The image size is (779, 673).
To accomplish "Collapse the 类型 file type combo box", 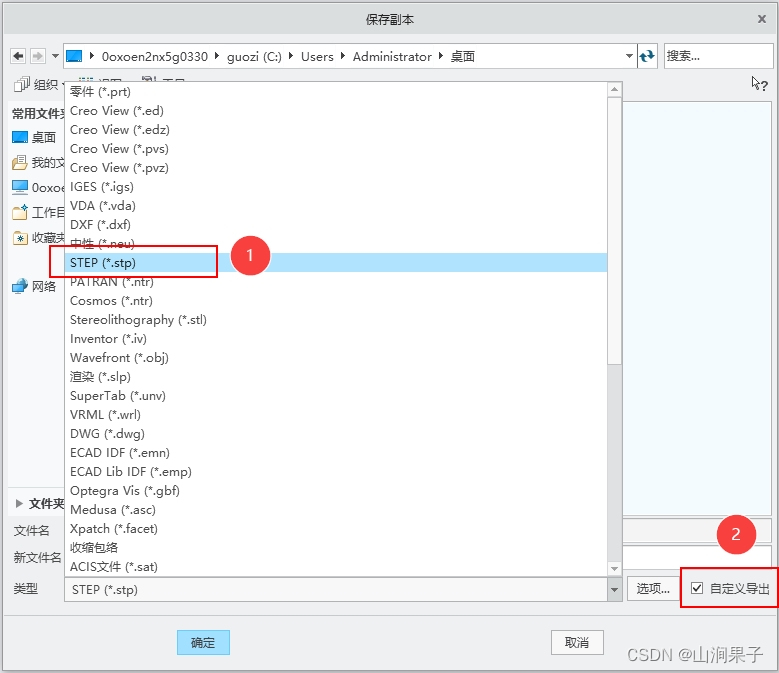I will pos(614,590).
